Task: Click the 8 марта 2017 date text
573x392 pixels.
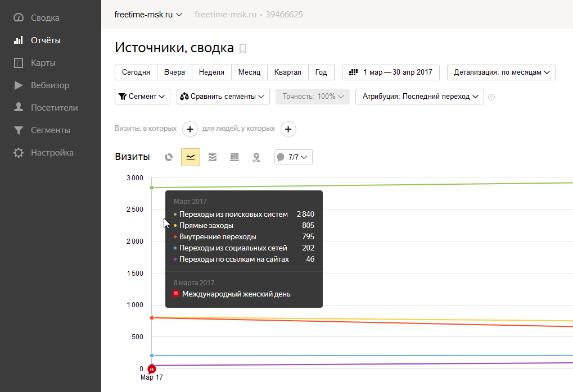Action: pos(193,283)
